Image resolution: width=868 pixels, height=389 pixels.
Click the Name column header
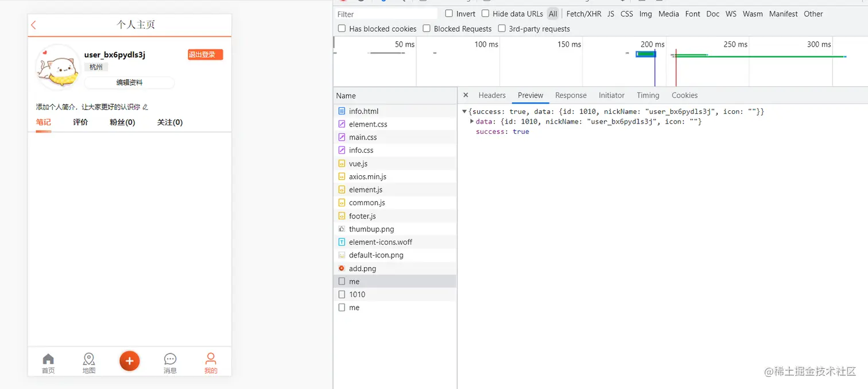[395, 96]
